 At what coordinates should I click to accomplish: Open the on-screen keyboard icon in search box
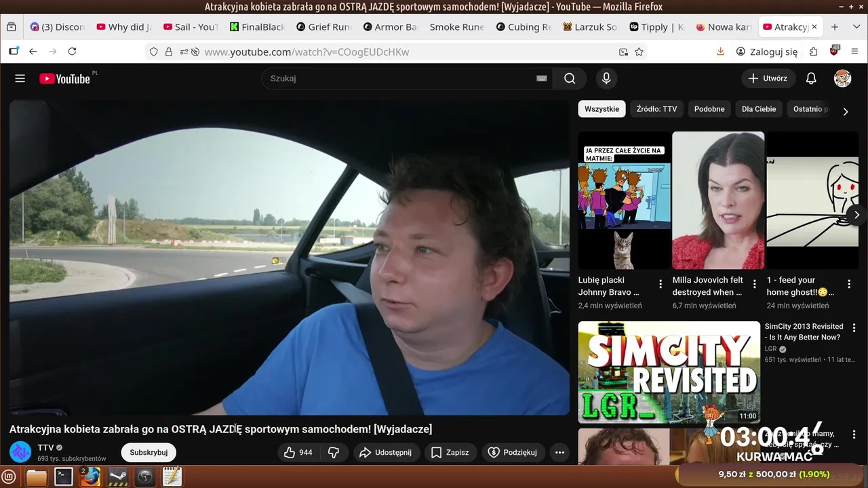(542, 79)
